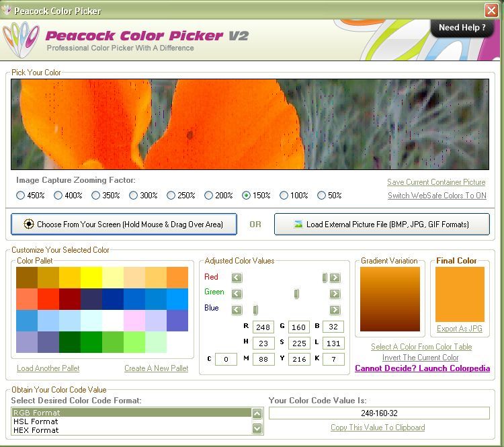Click the Blue decrease arrow
The width and height of the screenshot is (504, 447).
point(237,310)
